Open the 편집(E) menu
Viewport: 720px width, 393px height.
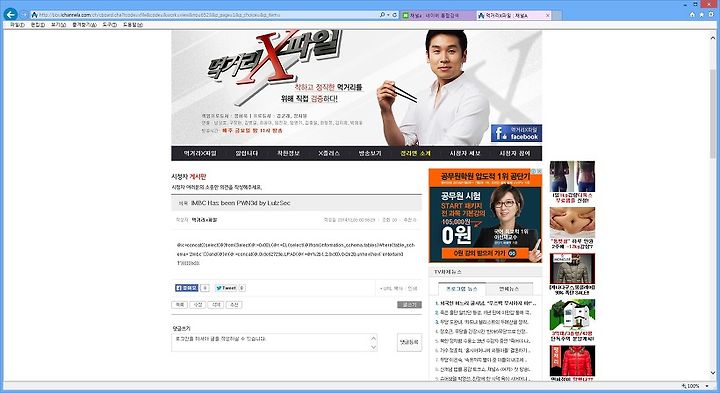click(x=38, y=25)
